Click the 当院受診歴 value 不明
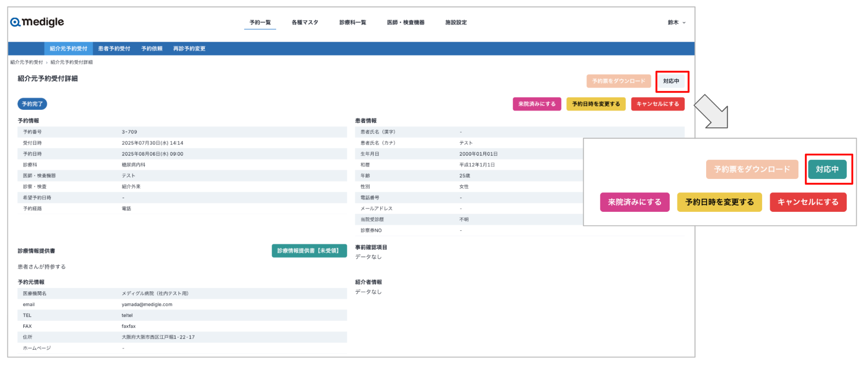This screenshot has width=868, height=365. pyautogui.click(x=464, y=220)
